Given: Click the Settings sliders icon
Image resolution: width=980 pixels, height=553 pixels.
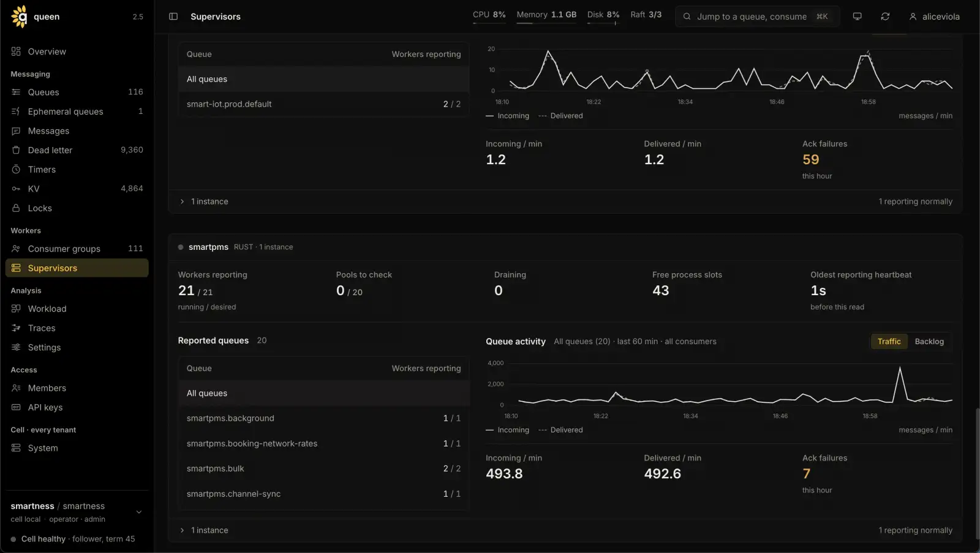Looking at the screenshot, I should tap(16, 347).
